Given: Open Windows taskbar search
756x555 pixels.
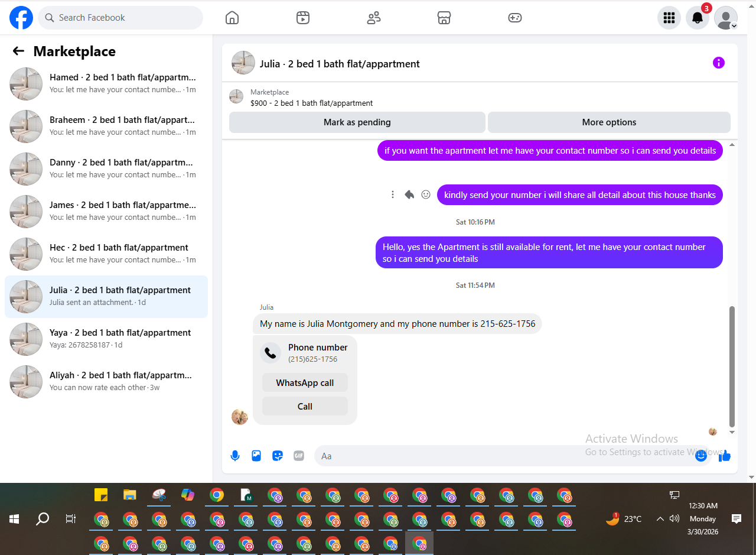Looking at the screenshot, I should (x=43, y=519).
